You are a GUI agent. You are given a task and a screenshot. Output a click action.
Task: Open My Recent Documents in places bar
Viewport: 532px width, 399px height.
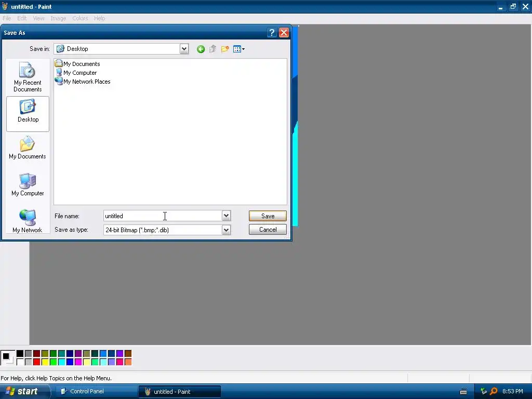(x=28, y=77)
